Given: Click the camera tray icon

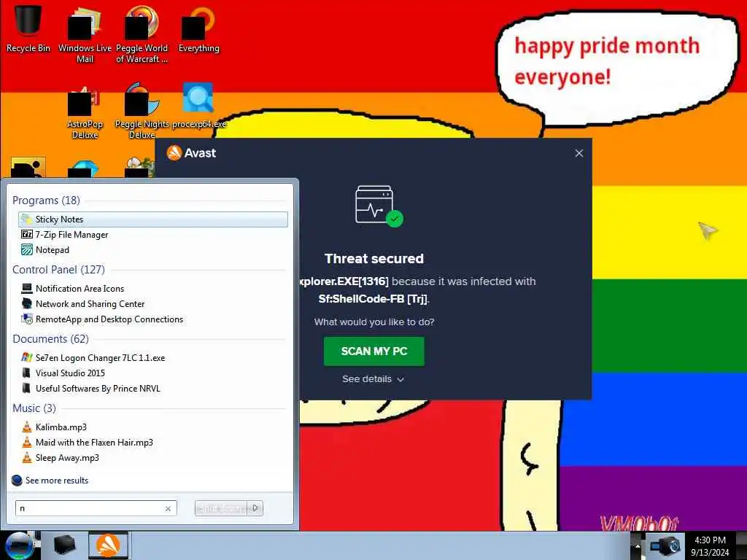Looking at the screenshot, I should tap(665, 546).
